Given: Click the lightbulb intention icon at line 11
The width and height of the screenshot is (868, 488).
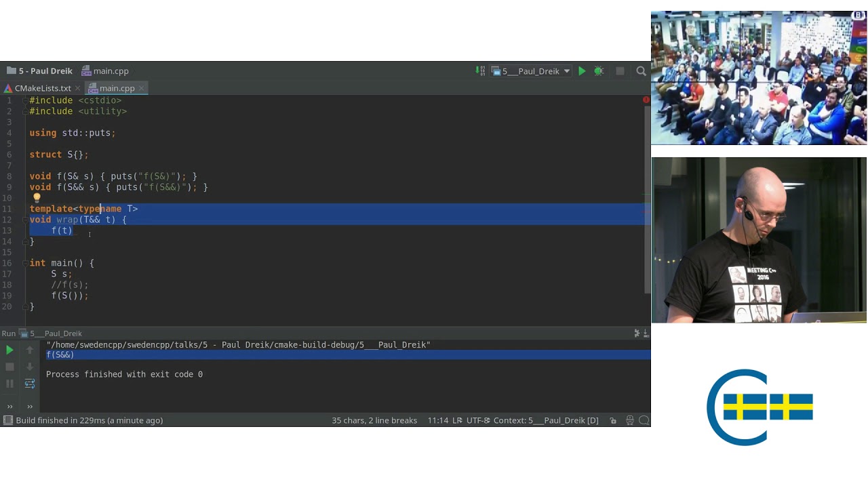Looking at the screenshot, I should click(37, 198).
